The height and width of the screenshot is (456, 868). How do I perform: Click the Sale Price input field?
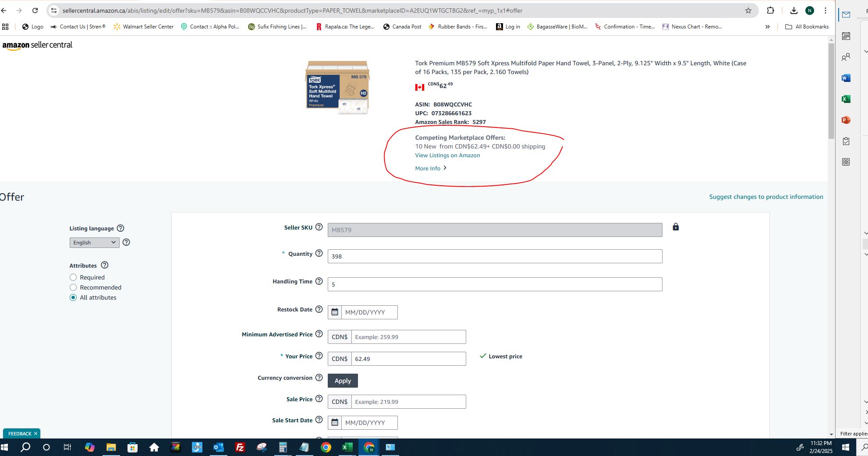click(408, 402)
